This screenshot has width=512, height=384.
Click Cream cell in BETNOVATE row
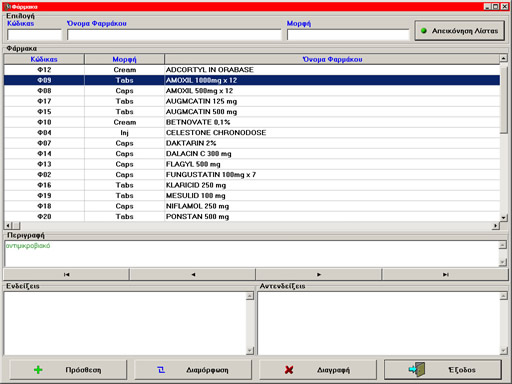(124, 122)
